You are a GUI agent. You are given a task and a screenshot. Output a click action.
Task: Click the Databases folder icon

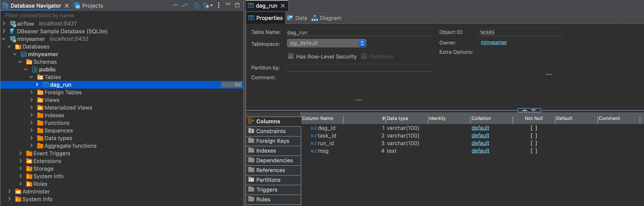coord(18,47)
